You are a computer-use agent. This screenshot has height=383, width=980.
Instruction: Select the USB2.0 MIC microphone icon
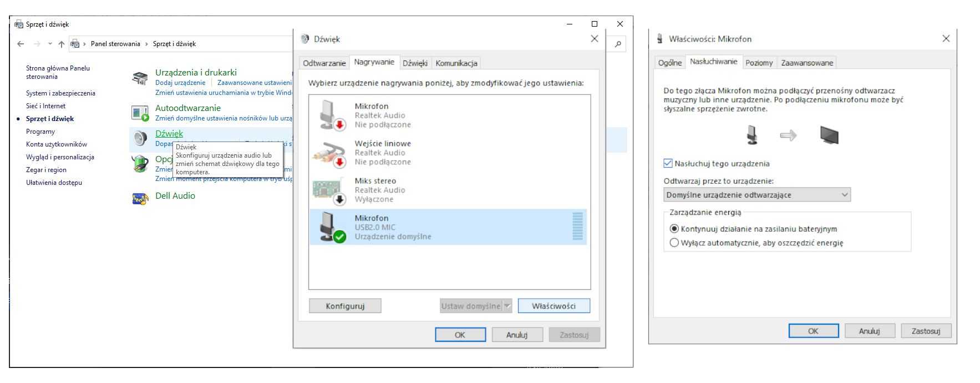click(x=332, y=227)
